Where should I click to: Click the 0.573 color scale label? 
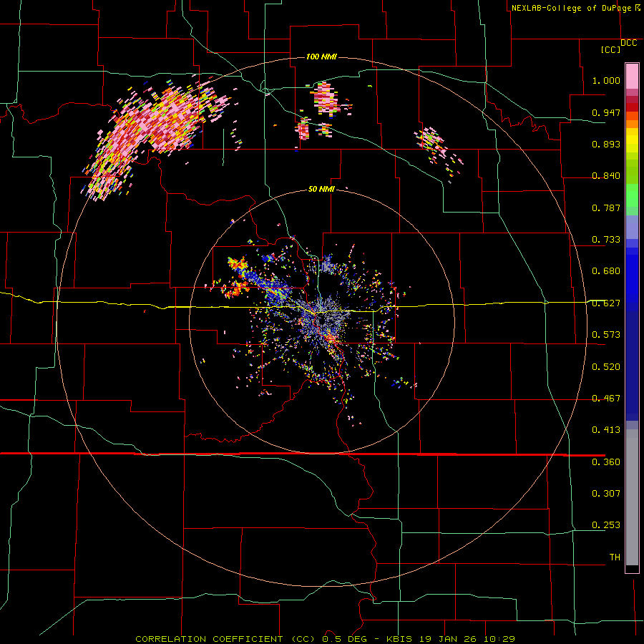coord(606,335)
